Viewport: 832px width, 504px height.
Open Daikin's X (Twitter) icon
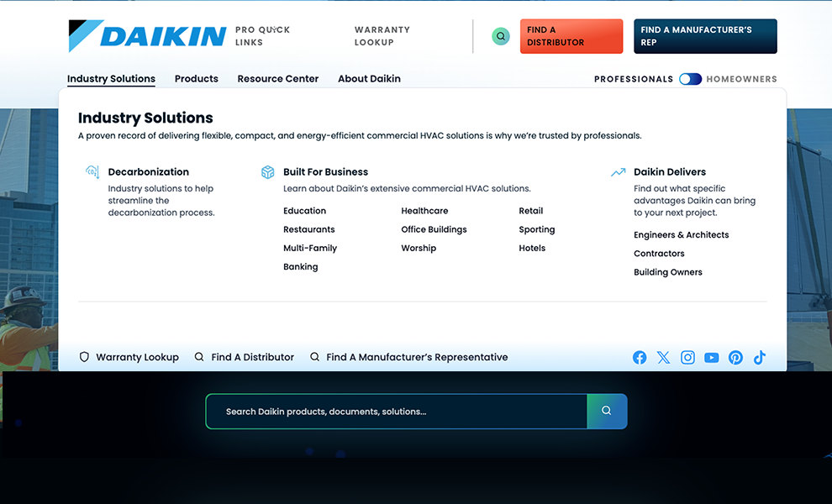pyautogui.click(x=664, y=358)
